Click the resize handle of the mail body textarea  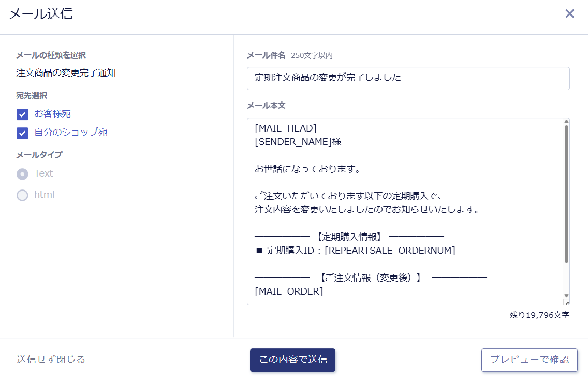tap(566, 302)
